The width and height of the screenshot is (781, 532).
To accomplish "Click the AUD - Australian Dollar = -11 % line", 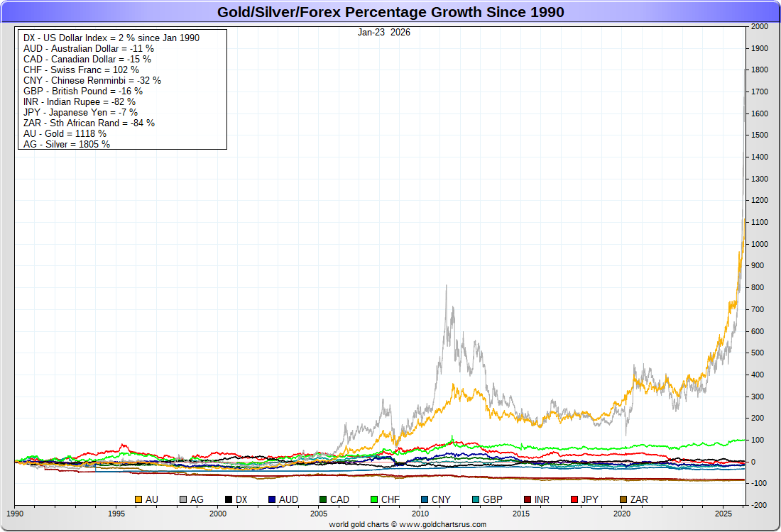I will click(89, 49).
